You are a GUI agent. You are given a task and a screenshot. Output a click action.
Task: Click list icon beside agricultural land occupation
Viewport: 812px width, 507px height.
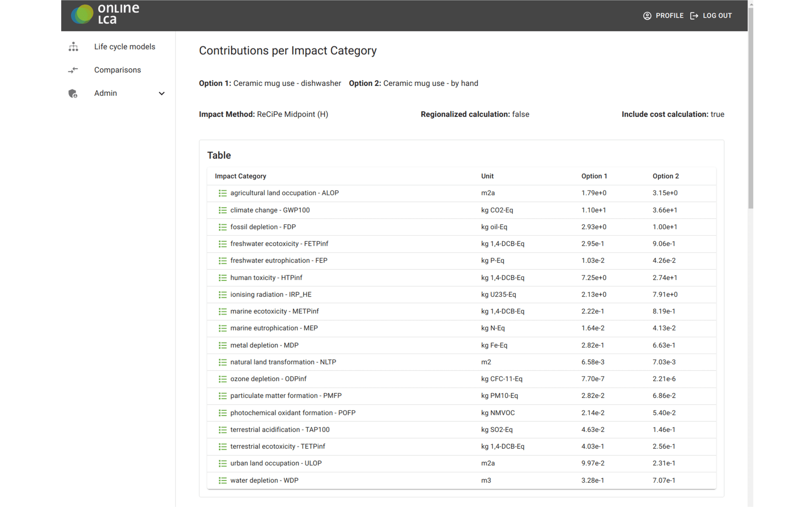click(222, 193)
